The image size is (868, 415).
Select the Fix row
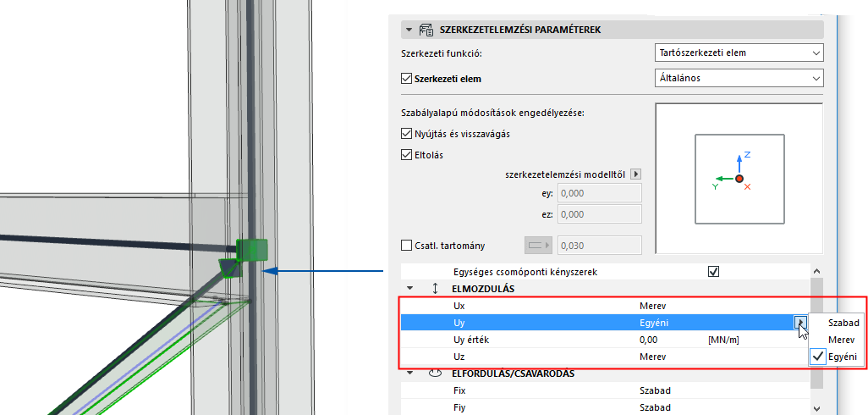(x=603, y=390)
